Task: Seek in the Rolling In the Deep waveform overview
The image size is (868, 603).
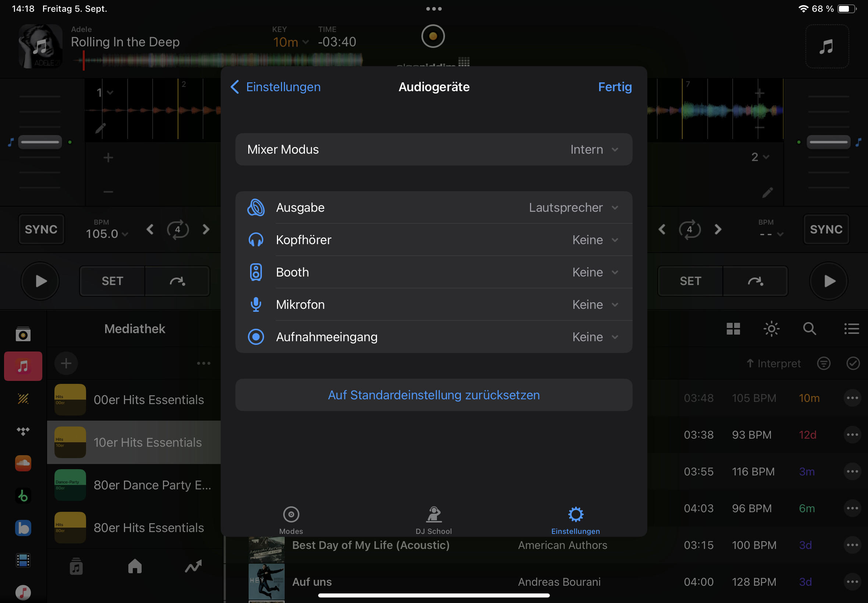Action: tap(217, 60)
